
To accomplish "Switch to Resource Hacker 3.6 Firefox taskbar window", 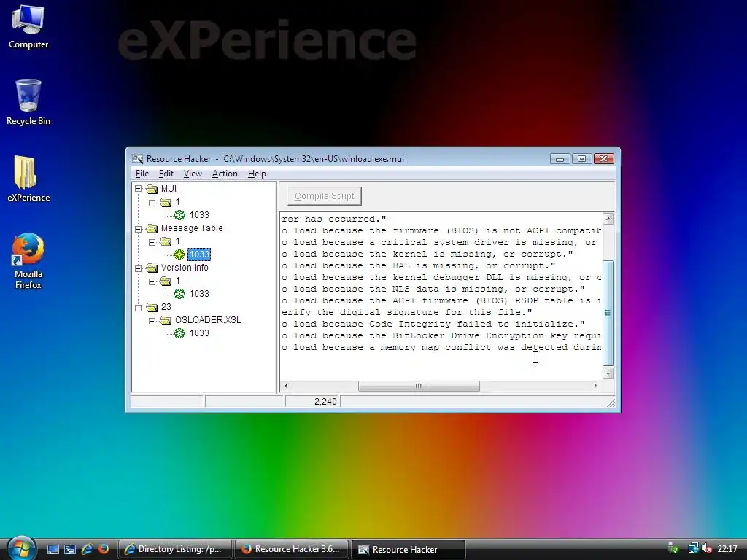I will [x=292, y=550].
